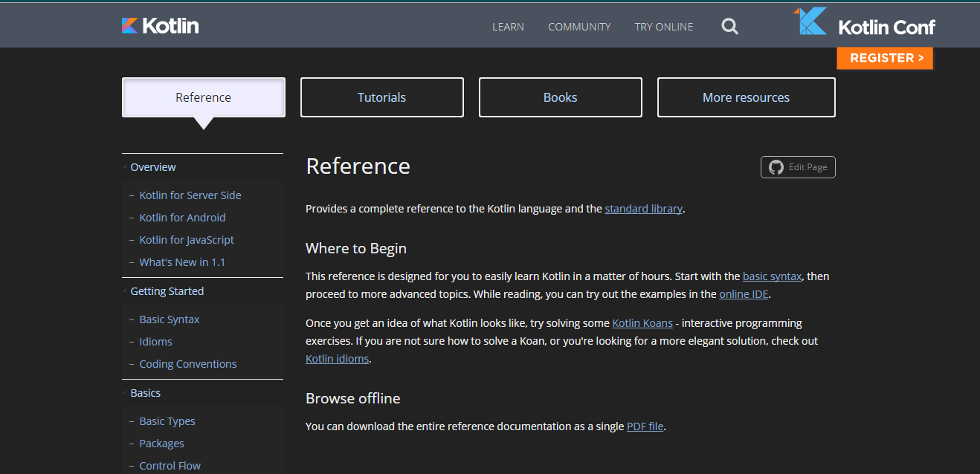This screenshot has height=474, width=980.
Task: Open TRY ONLINE in the header
Action: pos(664,27)
